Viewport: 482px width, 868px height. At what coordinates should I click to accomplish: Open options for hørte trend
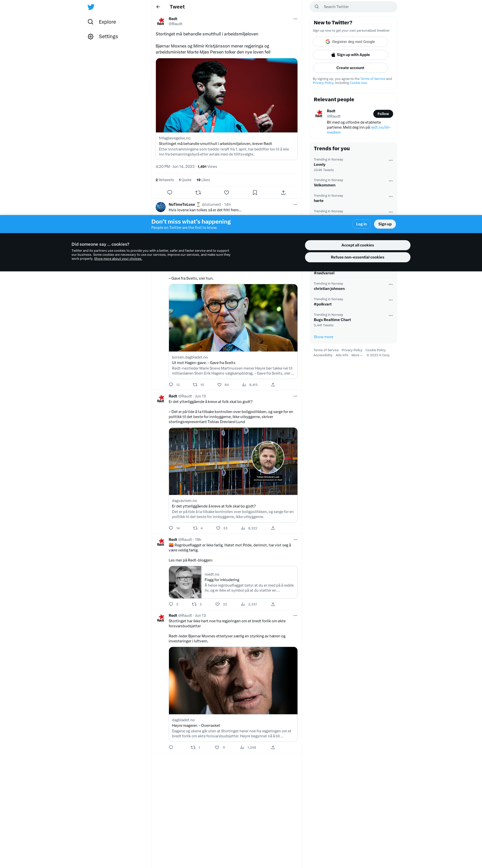[x=390, y=196]
